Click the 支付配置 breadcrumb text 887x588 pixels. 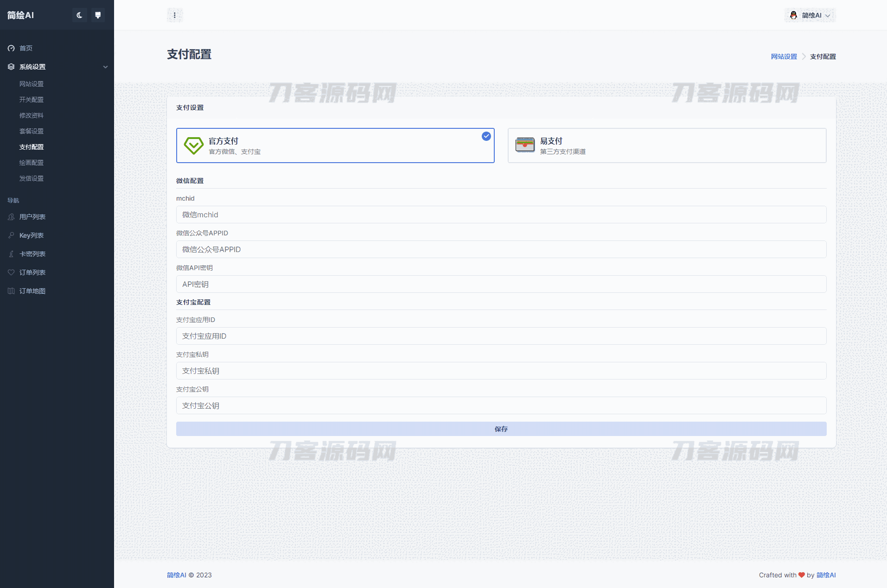(x=823, y=57)
